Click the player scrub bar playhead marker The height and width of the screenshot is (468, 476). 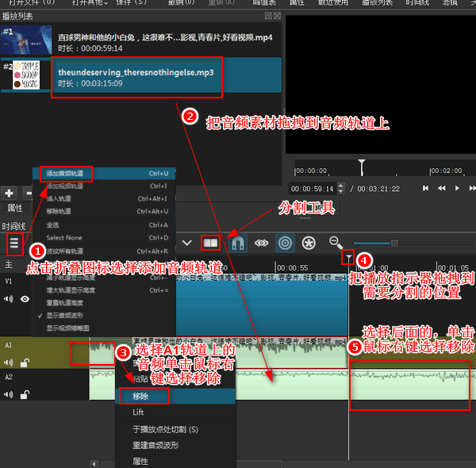pyautogui.click(x=362, y=167)
